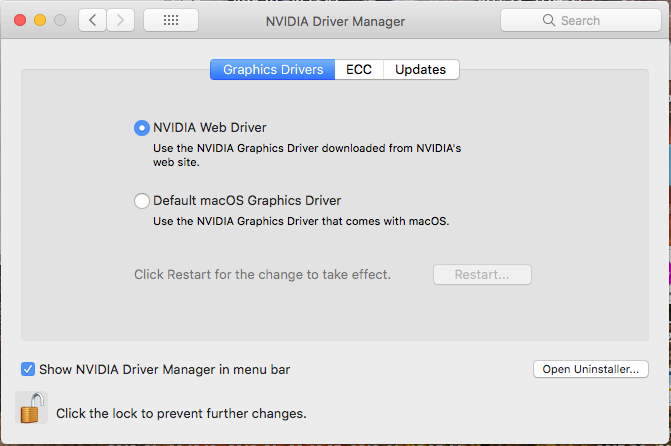Select Default macOS Graphics Driver option
The height and width of the screenshot is (446, 671).
point(142,200)
